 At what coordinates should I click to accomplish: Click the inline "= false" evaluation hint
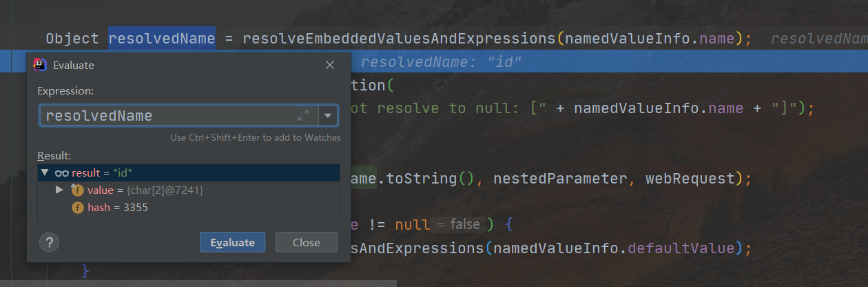(x=458, y=225)
